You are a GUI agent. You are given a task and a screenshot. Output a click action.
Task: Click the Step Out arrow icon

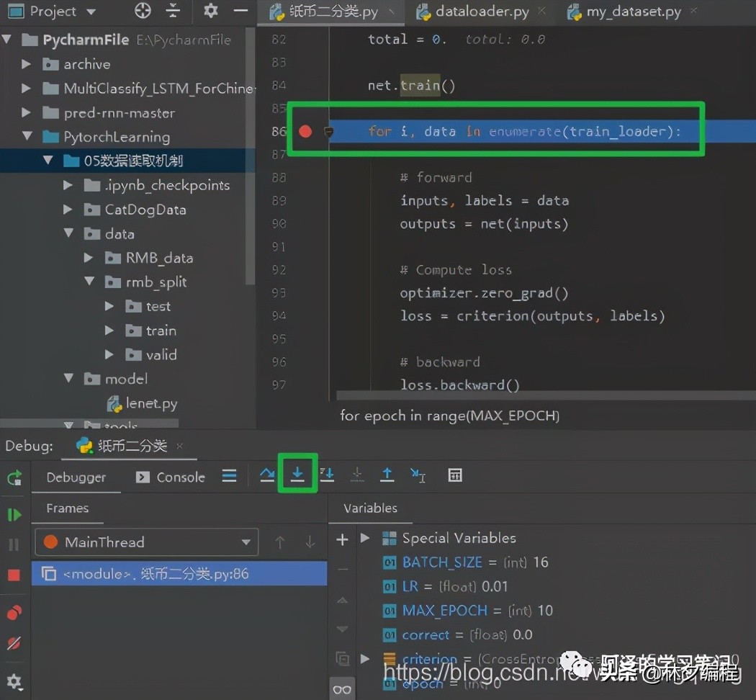[x=387, y=475]
